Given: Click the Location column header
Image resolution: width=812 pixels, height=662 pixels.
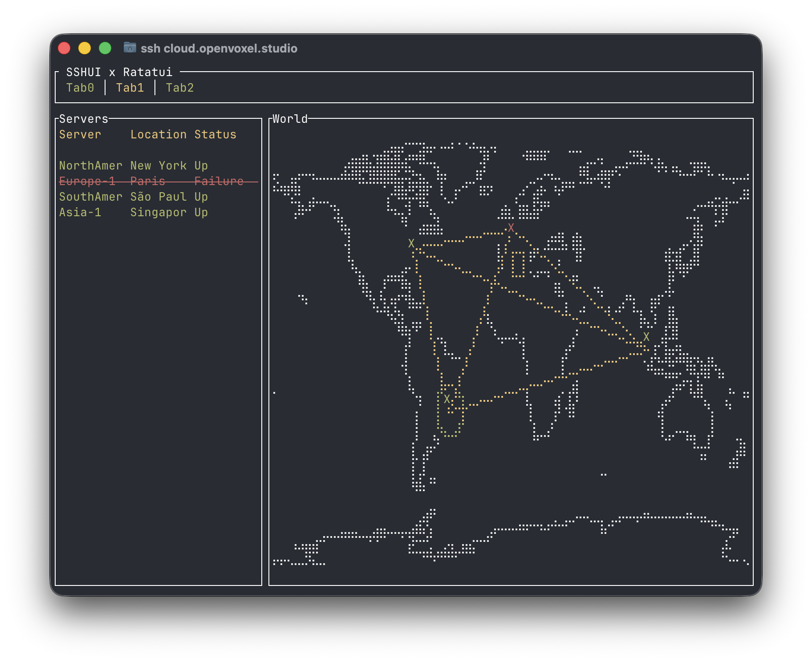Looking at the screenshot, I should coord(158,134).
